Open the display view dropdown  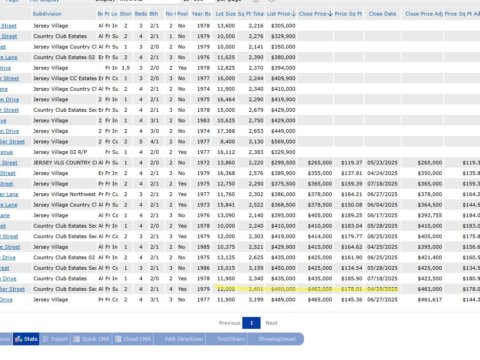[149, 1]
